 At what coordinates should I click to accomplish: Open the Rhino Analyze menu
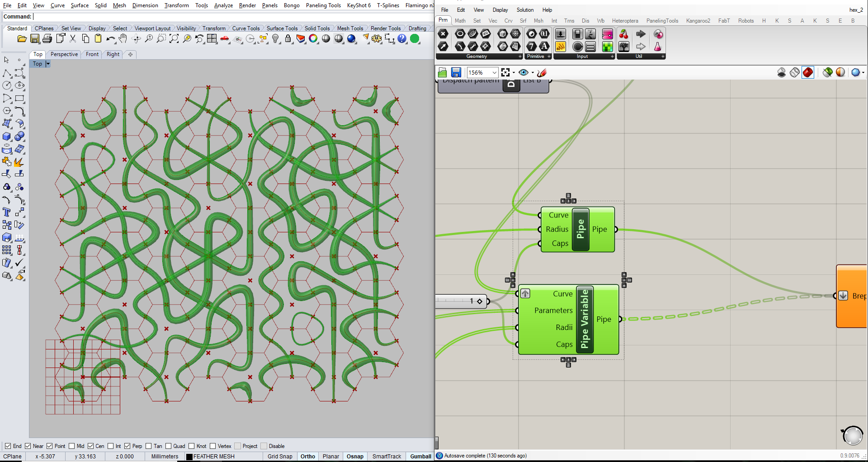coord(223,5)
